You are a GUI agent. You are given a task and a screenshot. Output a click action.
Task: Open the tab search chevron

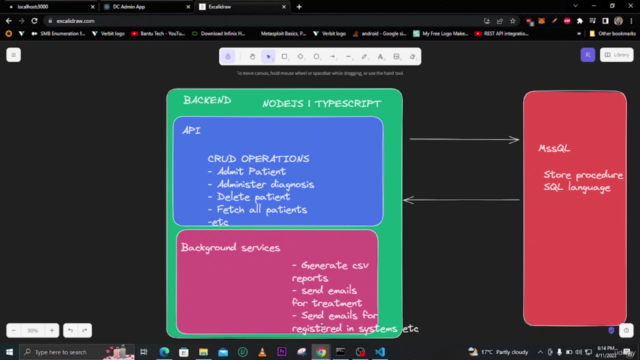(x=576, y=6)
